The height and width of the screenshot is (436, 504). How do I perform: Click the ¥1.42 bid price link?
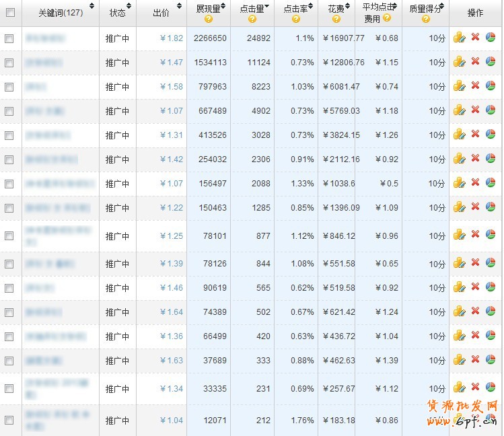click(172, 159)
